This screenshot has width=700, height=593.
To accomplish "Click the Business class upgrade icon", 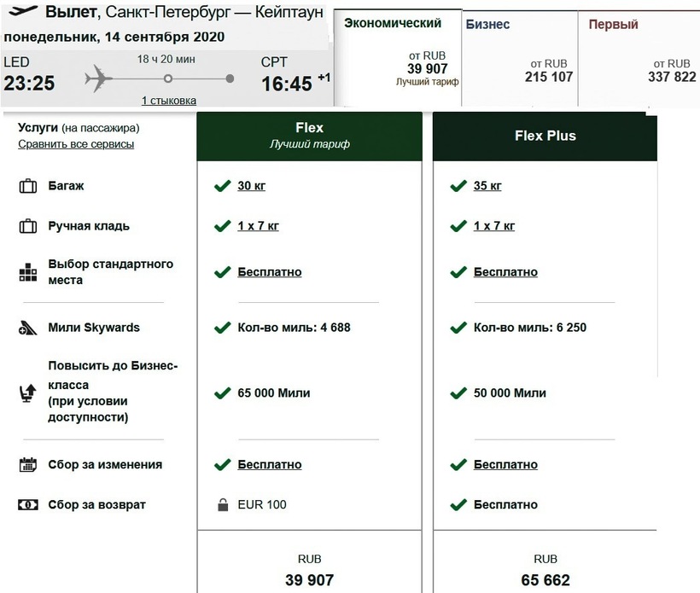I will 28,393.
